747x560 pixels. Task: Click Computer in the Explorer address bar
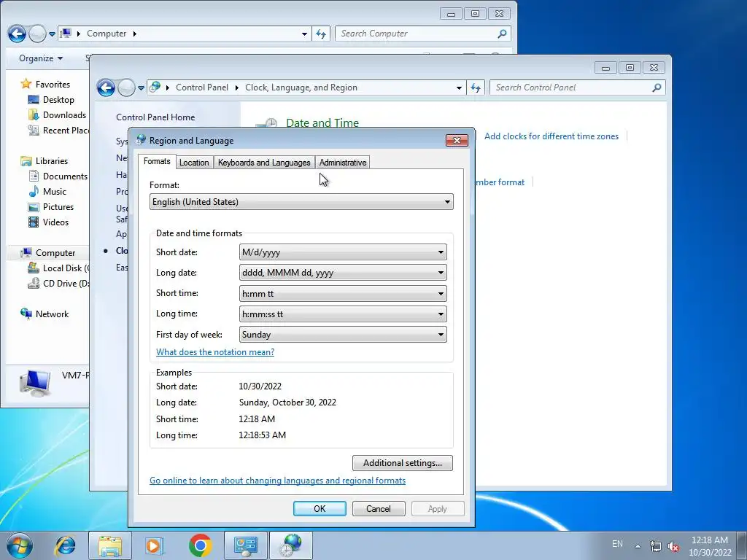click(x=107, y=34)
